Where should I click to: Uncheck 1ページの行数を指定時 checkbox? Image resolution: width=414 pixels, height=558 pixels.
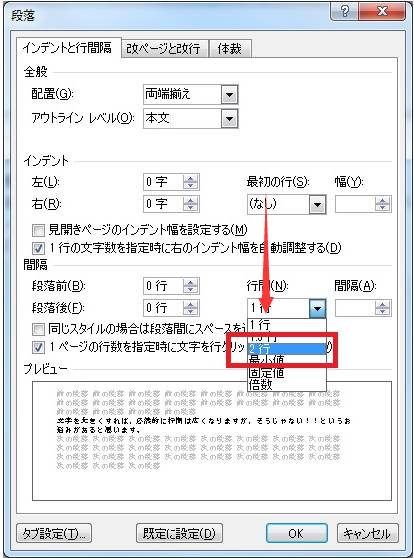pos(38,347)
